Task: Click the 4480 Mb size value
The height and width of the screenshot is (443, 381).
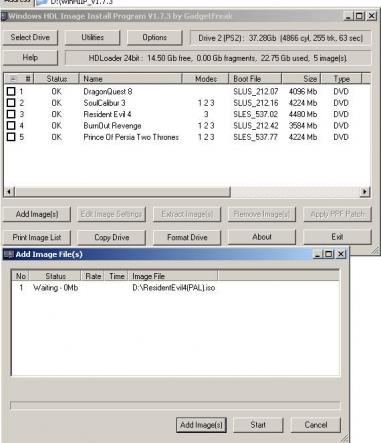Action: tap(303, 114)
